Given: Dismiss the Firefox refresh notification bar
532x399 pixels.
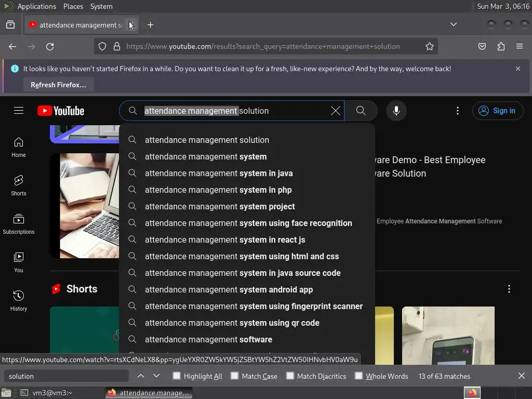Looking at the screenshot, I should pyautogui.click(x=518, y=69).
